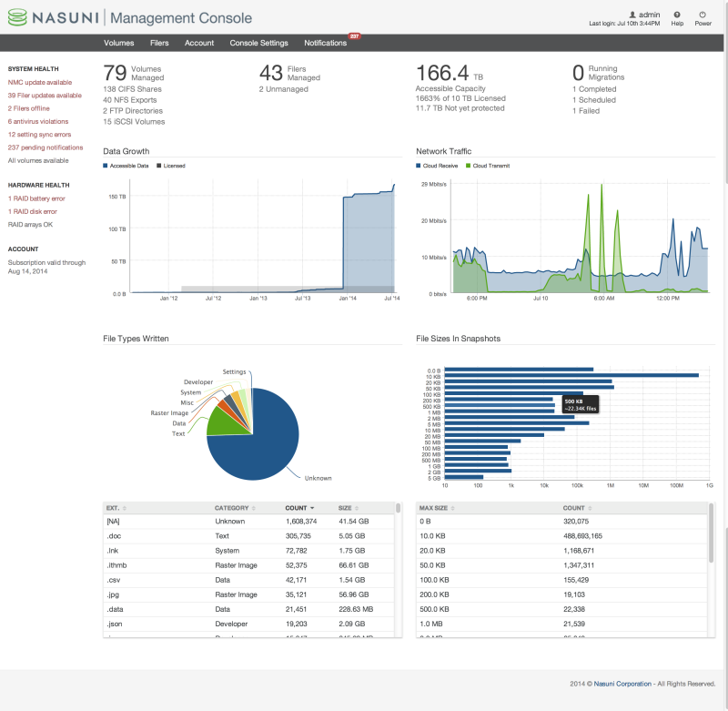This screenshot has width=728, height=711.
Task: Toggle Accessible Data legend swatch
Action: click(106, 166)
